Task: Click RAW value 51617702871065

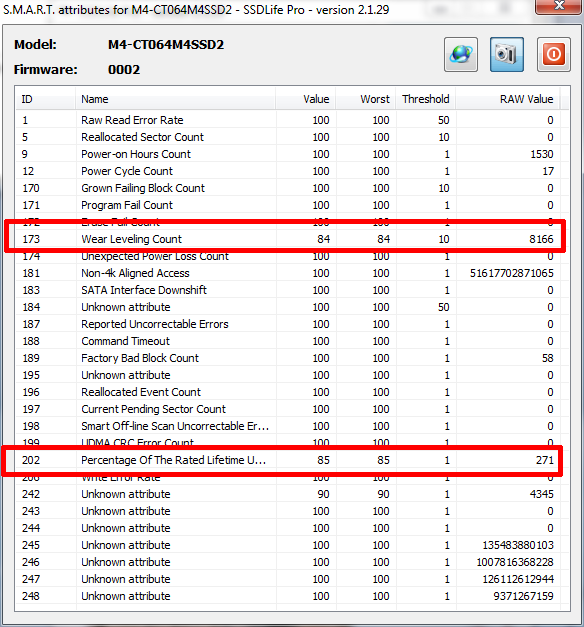Action: (x=512, y=273)
